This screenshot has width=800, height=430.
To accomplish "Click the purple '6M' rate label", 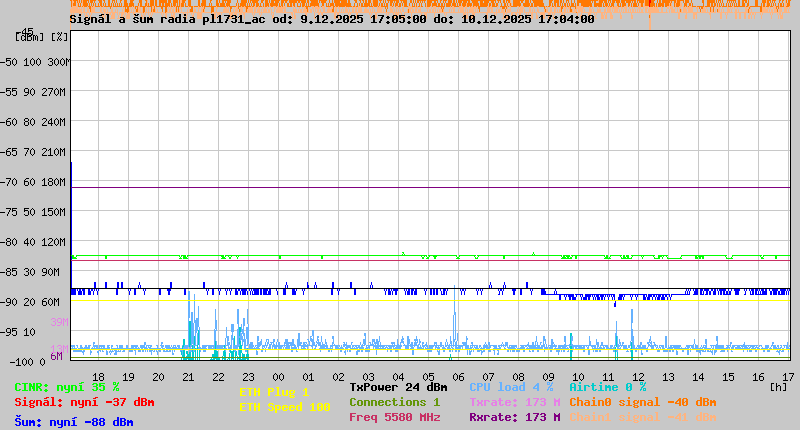I will [x=56, y=356].
